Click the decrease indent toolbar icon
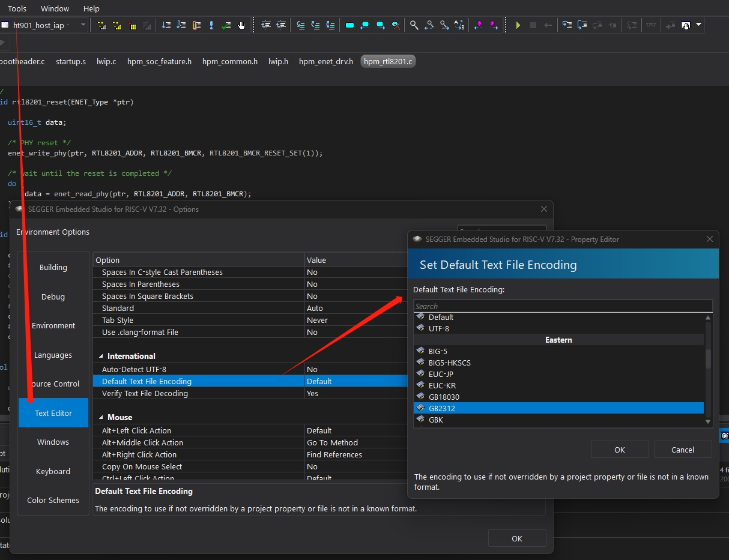The image size is (729, 560). click(281, 25)
